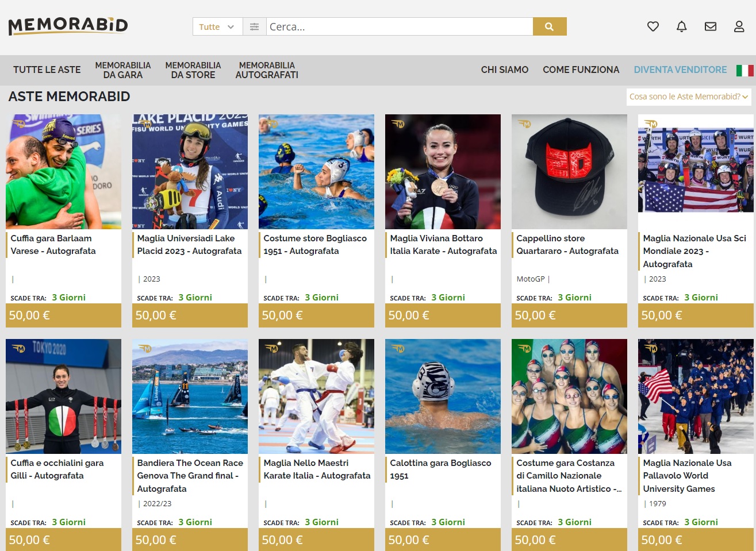Click the Memorabid logo
The width and height of the screenshot is (756, 551).
pyautogui.click(x=68, y=26)
